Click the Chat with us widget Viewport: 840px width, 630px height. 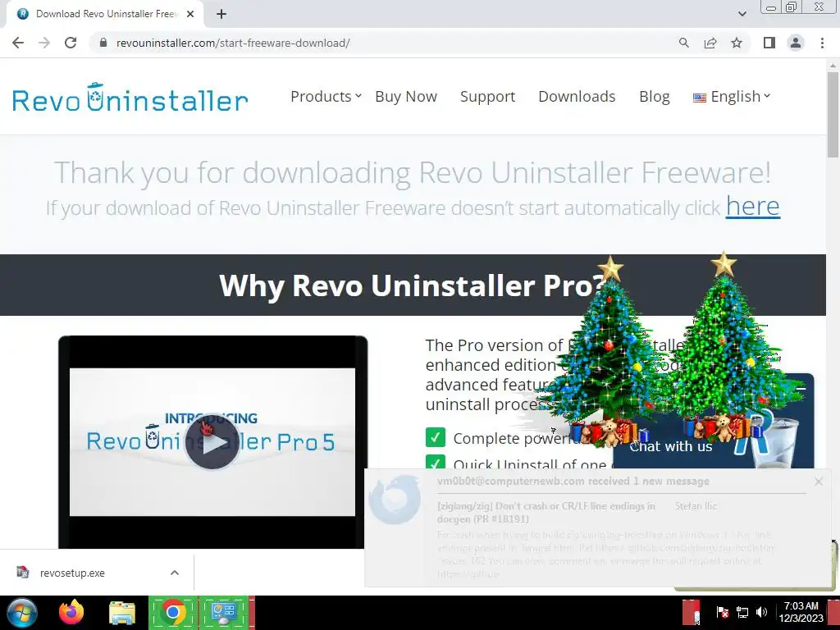coord(671,446)
